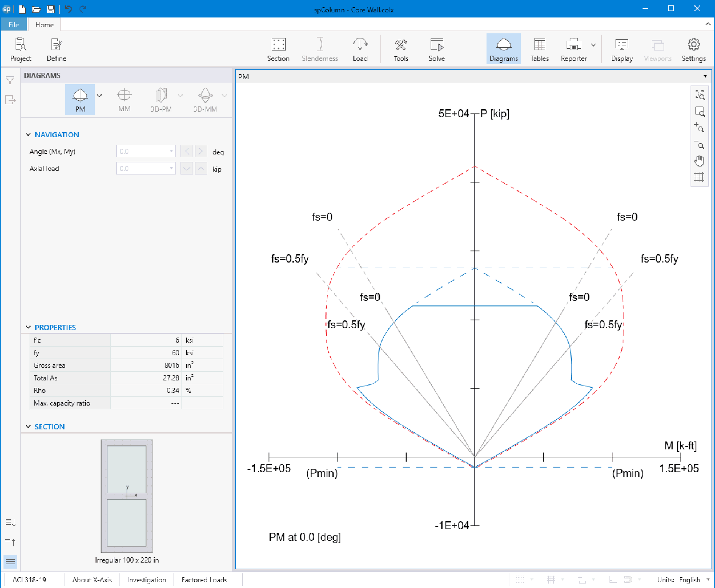This screenshot has width=715, height=588.
Task: Click the 'PM at 0.0 [deg]' diagram caption
Action: [x=305, y=537]
